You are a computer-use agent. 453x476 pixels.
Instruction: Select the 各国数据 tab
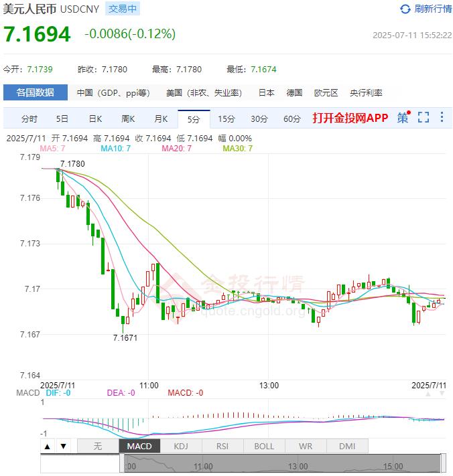(x=36, y=92)
